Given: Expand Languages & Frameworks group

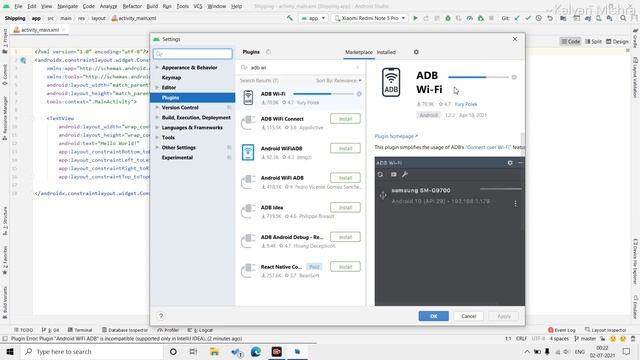Looking at the screenshot, I should pos(157,127).
